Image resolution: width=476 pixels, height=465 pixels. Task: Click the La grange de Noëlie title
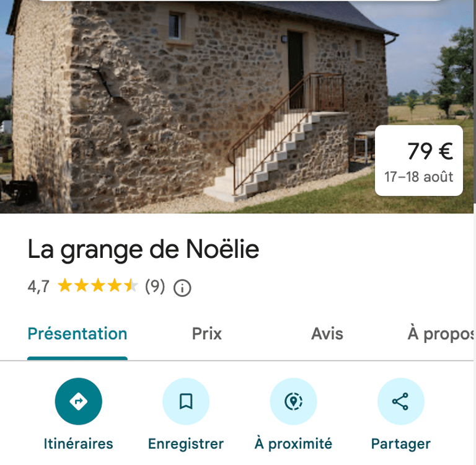tap(143, 250)
